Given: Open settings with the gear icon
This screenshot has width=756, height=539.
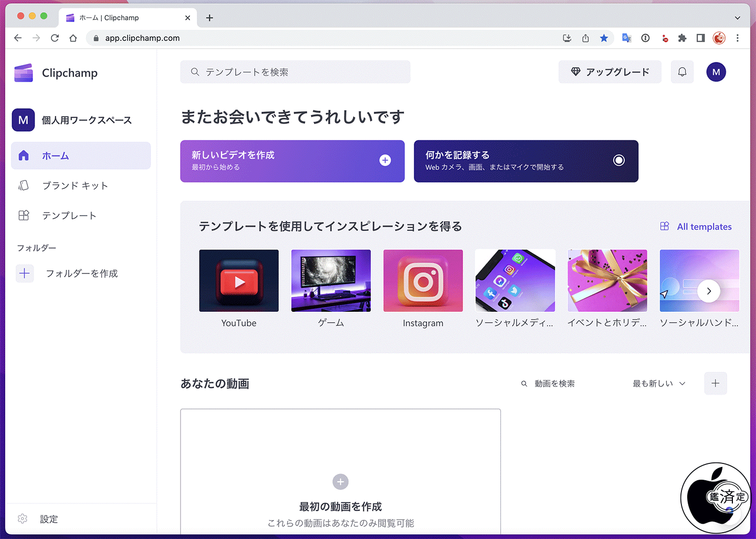Looking at the screenshot, I should (23, 519).
